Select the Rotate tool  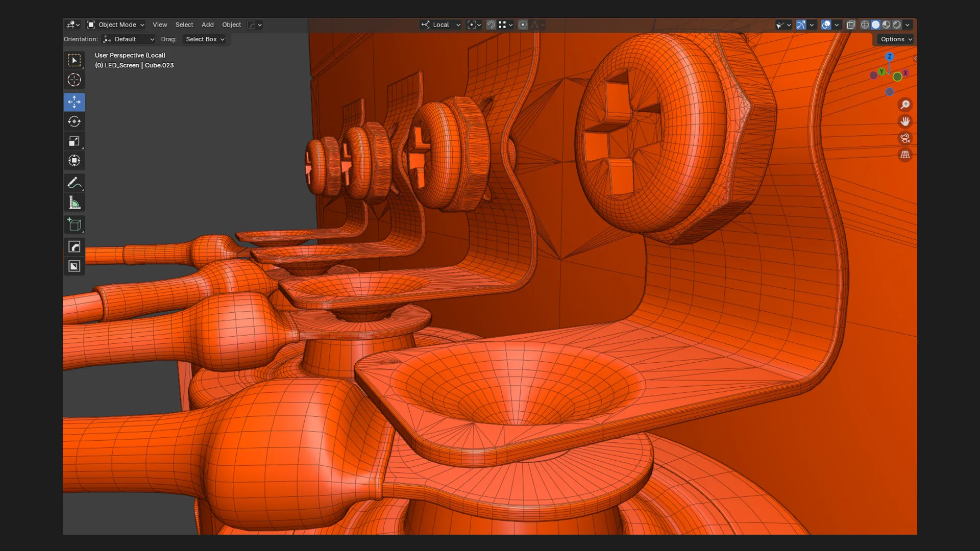pyautogui.click(x=74, y=121)
